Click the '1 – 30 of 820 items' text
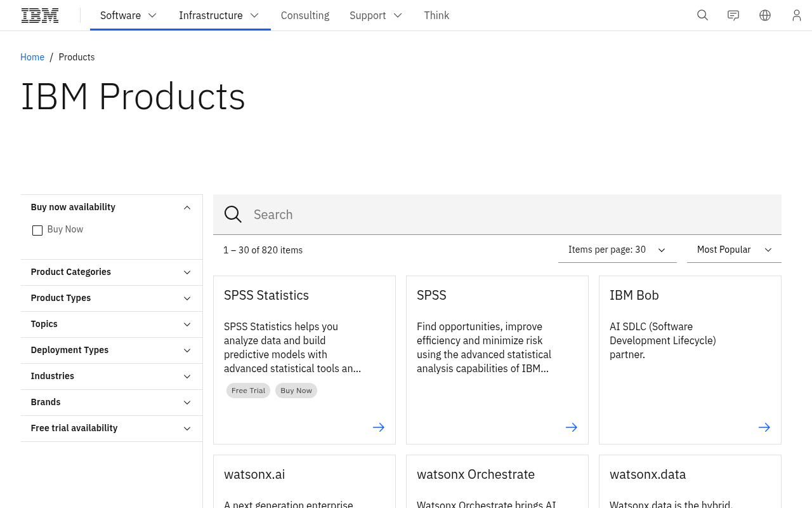The image size is (812, 508). pos(263,250)
